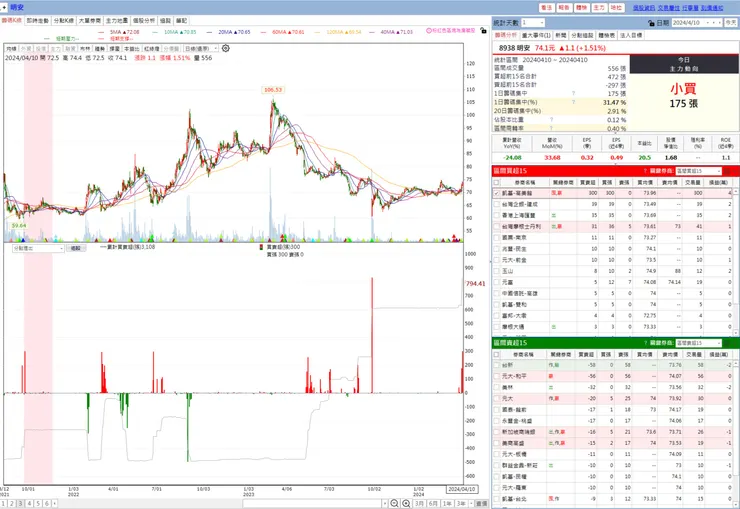The height and width of the screenshot is (509, 740).
Task: Switch to the 分點K線 tab
Action: [64, 21]
